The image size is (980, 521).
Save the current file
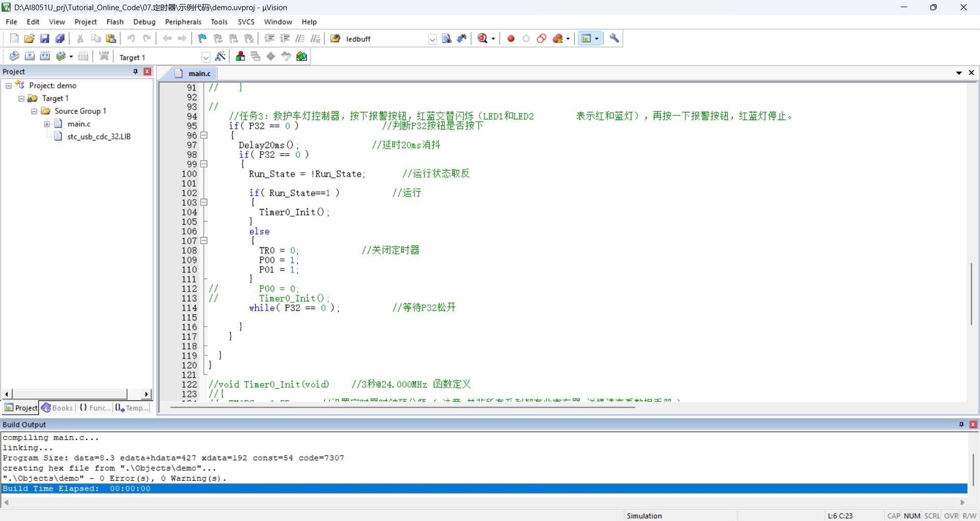pyautogui.click(x=45, y=38)
